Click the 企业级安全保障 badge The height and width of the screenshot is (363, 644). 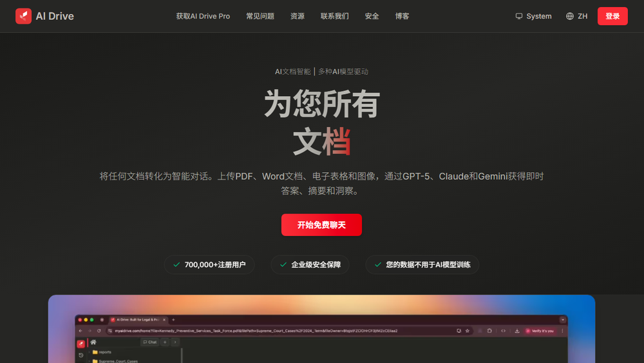[x=310, y=265]
